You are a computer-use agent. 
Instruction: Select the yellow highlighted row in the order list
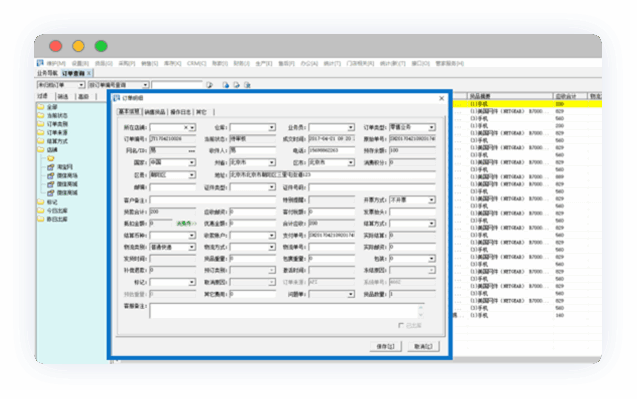point(527,104)
